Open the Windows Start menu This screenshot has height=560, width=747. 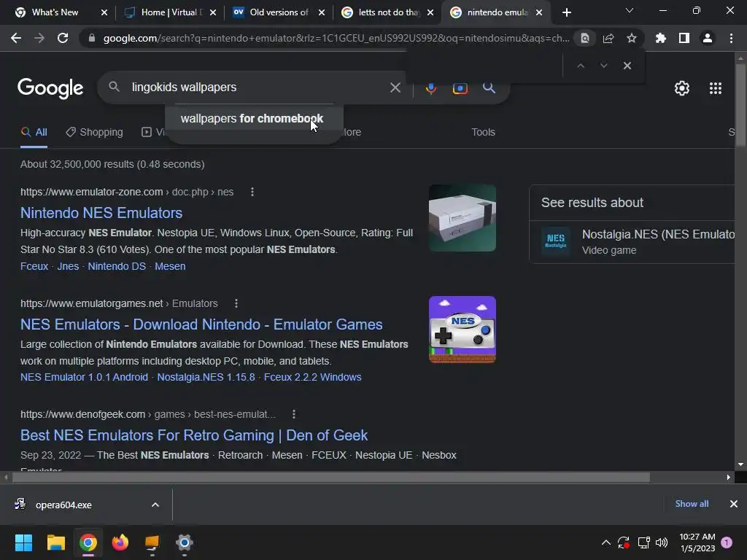click(23, 542)
